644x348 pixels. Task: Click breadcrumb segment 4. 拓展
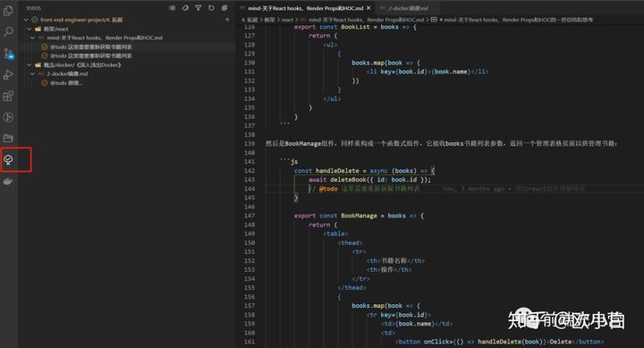(x=250, y=20)
